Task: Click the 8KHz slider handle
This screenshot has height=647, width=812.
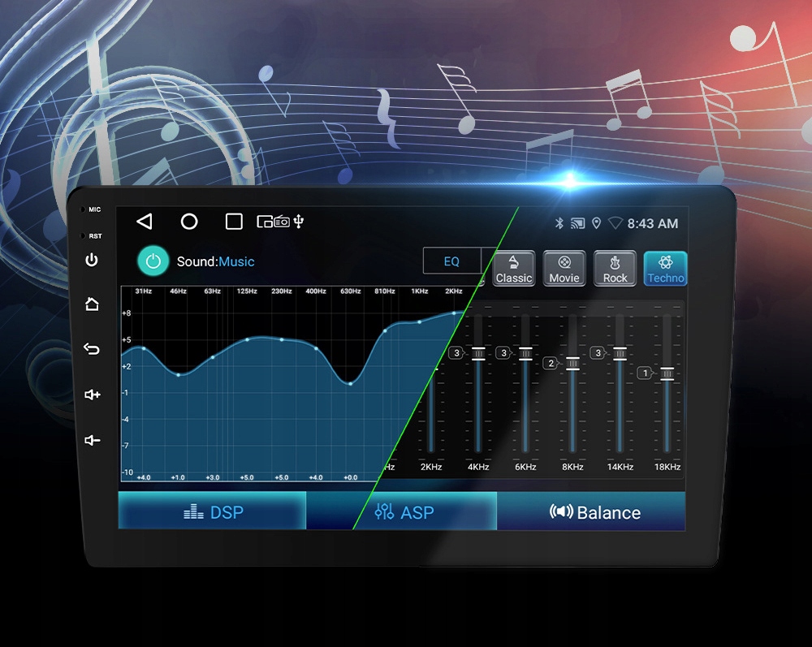Action: [572, 364]
